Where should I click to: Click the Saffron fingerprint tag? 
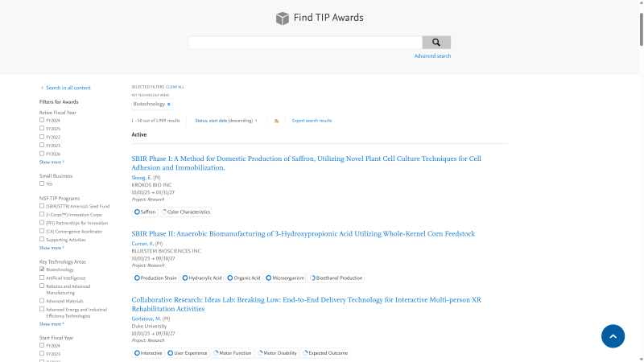click(146, 212)
